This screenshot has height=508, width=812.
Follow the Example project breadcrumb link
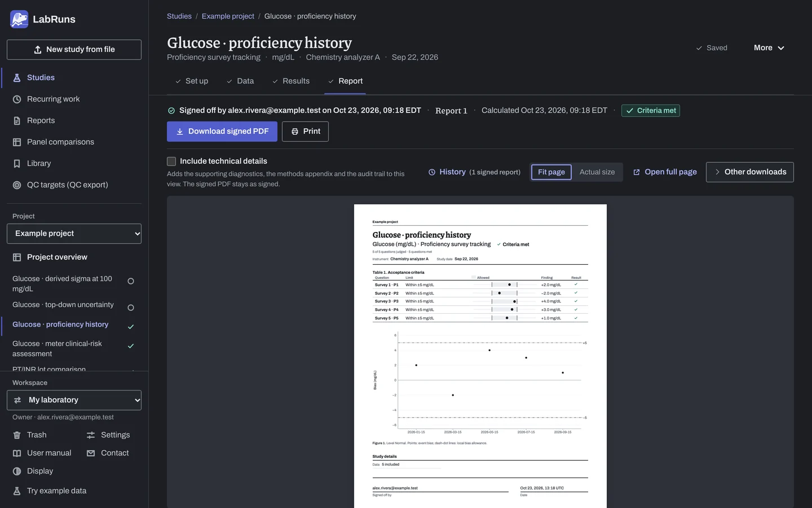point(228,16)
